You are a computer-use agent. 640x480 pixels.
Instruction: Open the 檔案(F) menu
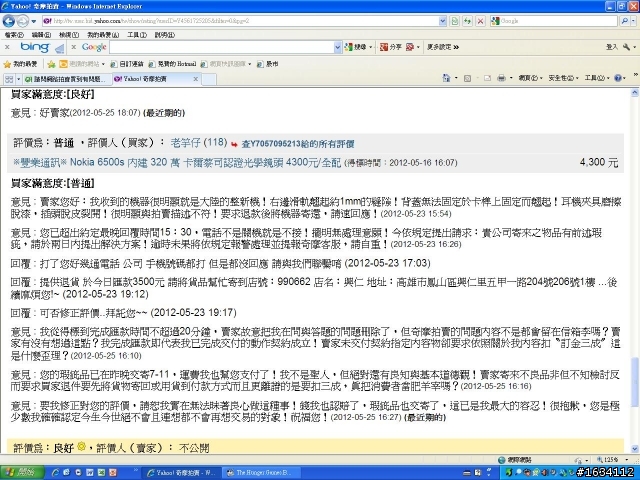coord(14,35)
